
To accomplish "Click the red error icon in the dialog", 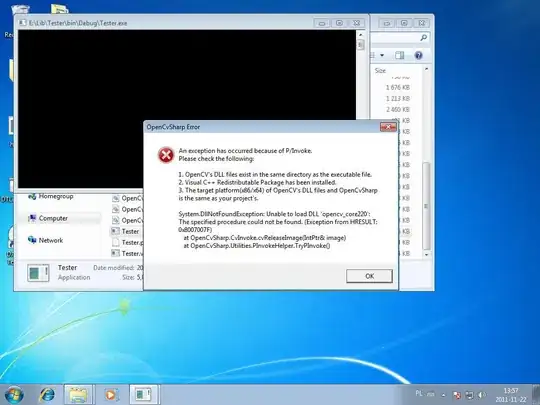I will 166,155.
